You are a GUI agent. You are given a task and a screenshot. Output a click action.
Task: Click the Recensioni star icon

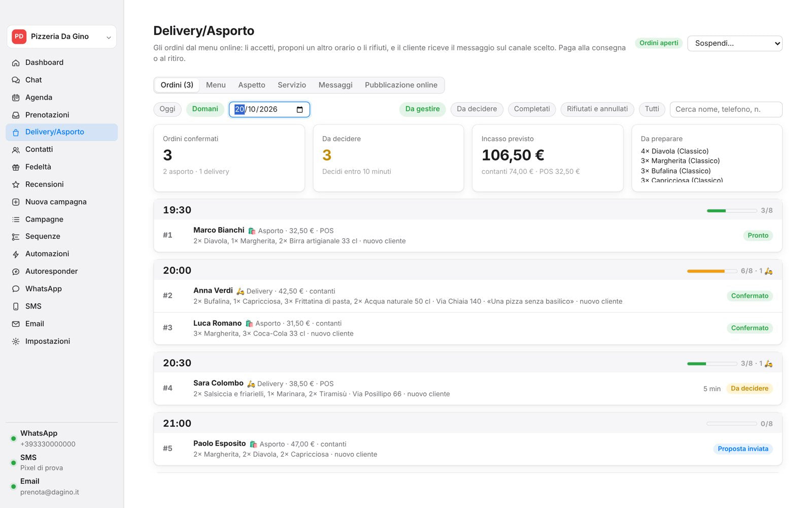tap(16, 184)
